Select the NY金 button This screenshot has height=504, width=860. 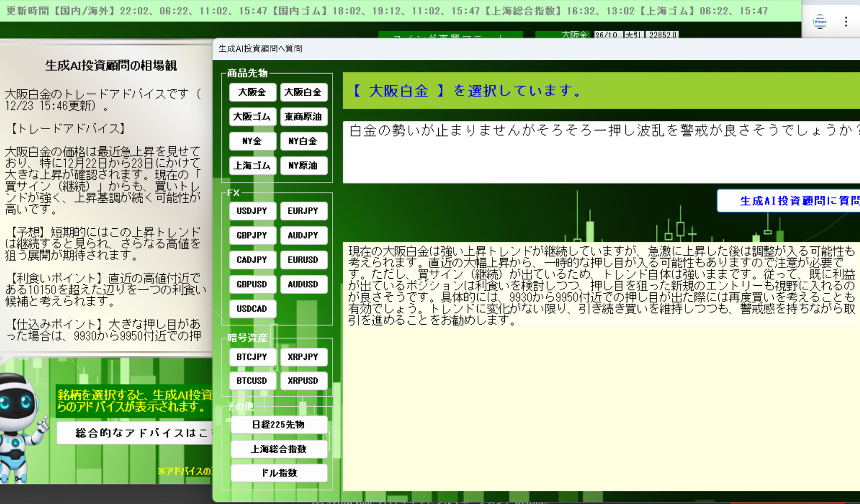pyautogui.click(x=252, y=141)
